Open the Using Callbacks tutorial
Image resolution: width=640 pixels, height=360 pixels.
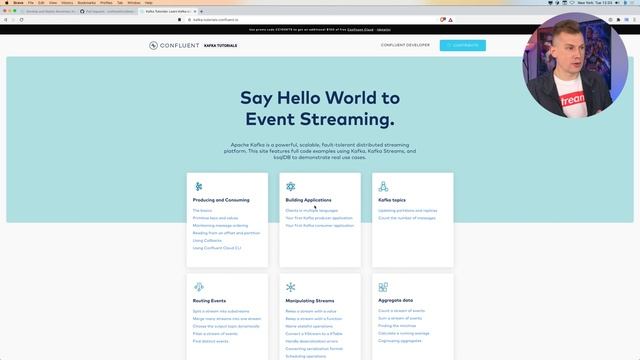(x=207, y=240)
